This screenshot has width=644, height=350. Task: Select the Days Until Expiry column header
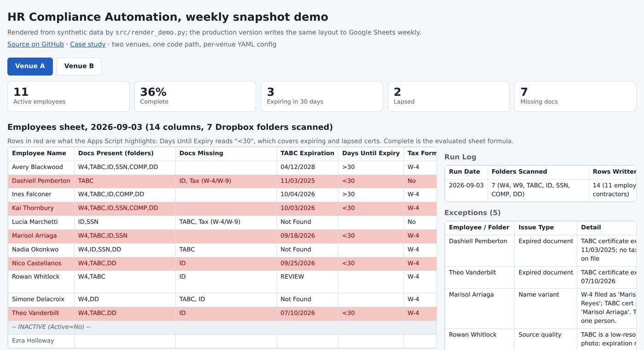point(371,154)
